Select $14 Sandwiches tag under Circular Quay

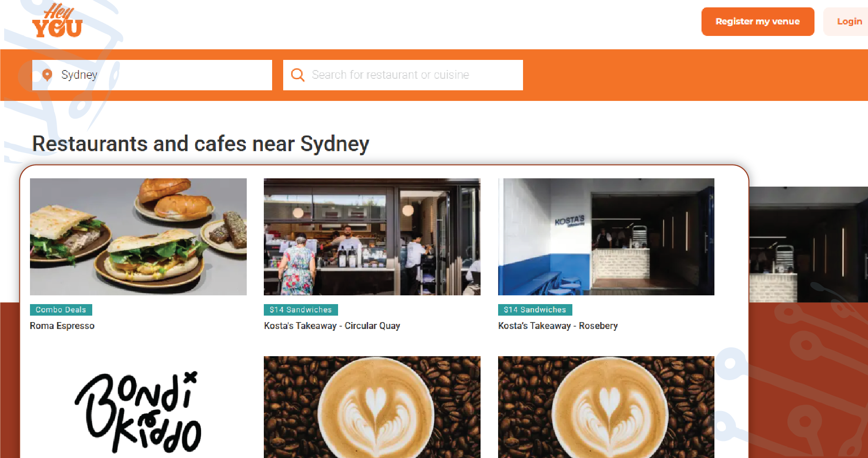point(301,310)
